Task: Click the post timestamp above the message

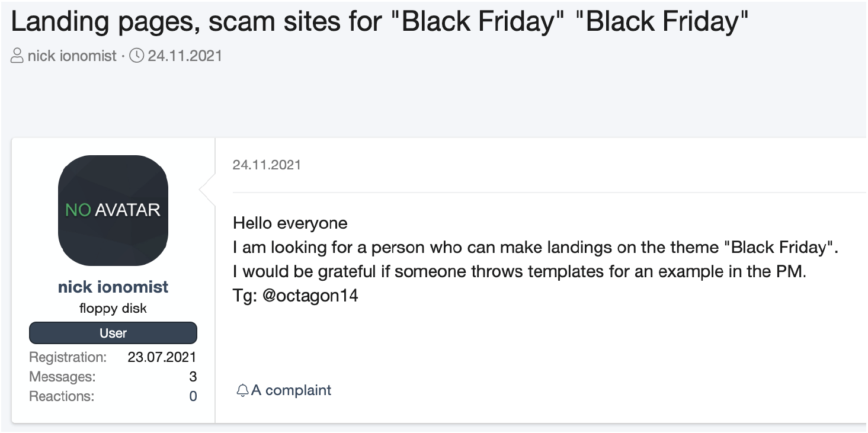Action: (267, 165)
